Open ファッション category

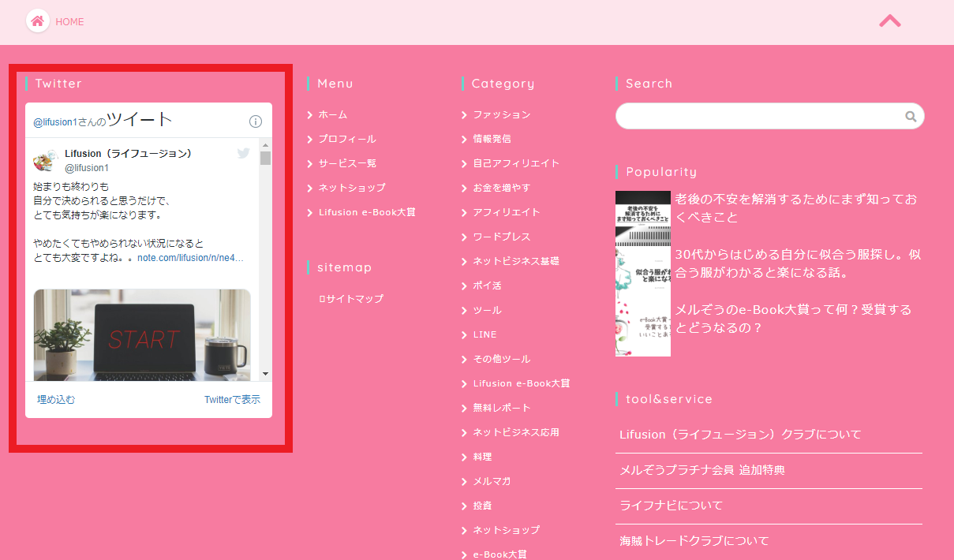coord(502,114)
